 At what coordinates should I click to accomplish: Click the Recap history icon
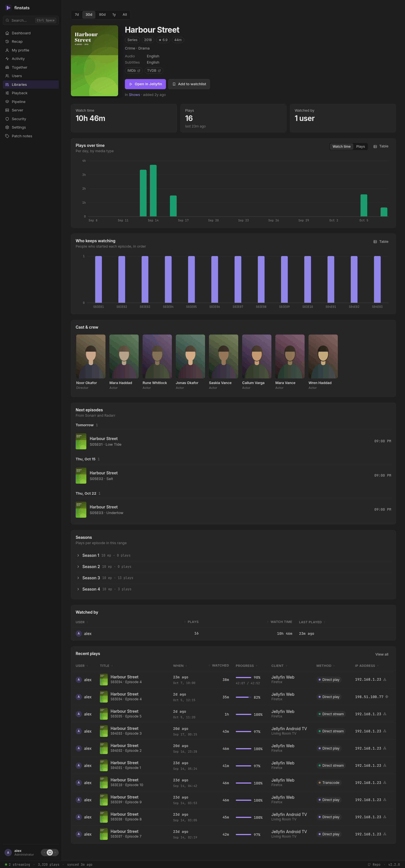tap(7, 41)
